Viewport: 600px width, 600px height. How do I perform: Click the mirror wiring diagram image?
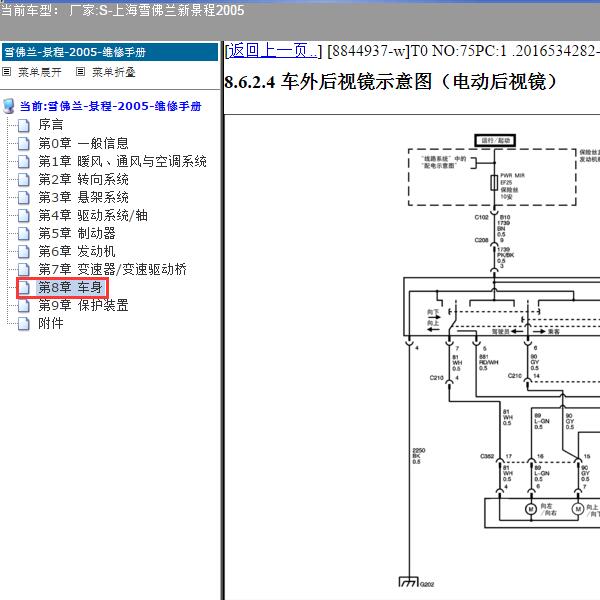501,362
